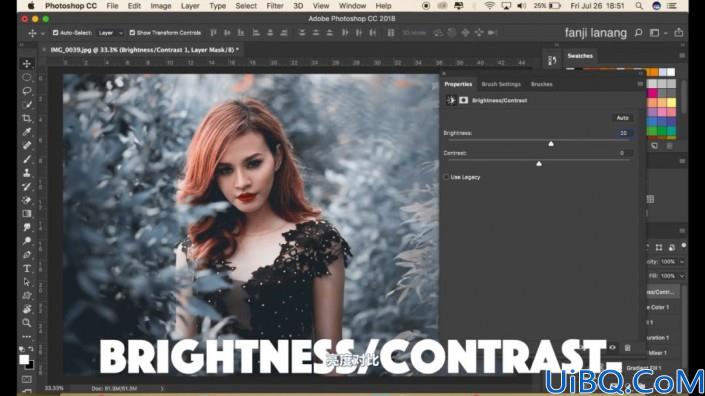Click the foreground color swatch

(x=24, y=359)
